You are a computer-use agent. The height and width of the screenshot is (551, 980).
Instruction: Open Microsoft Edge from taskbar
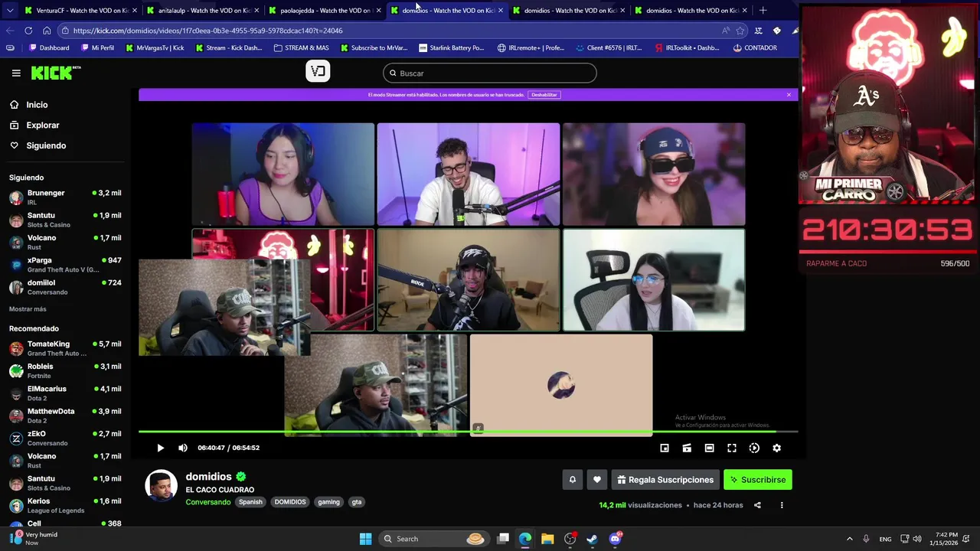(x=525, y=539)
